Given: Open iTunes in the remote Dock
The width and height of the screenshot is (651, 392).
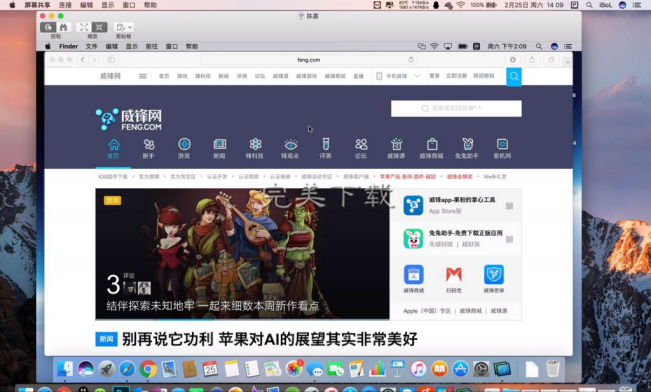Looking at the screenshot, I should [x=418, y=369].
